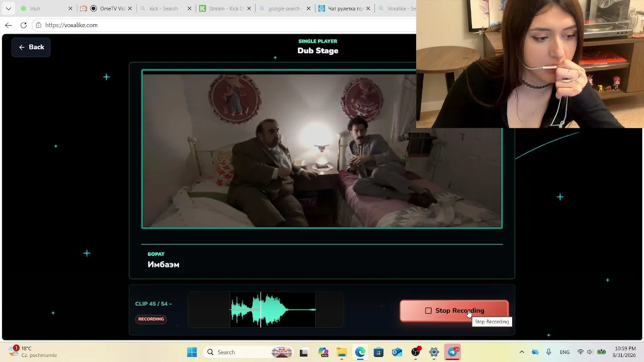Image resolution: width=644 pixels, height=362 pixels.
Task: Click the Back button on Dub Stage
Action: click(x=31, y=47)
